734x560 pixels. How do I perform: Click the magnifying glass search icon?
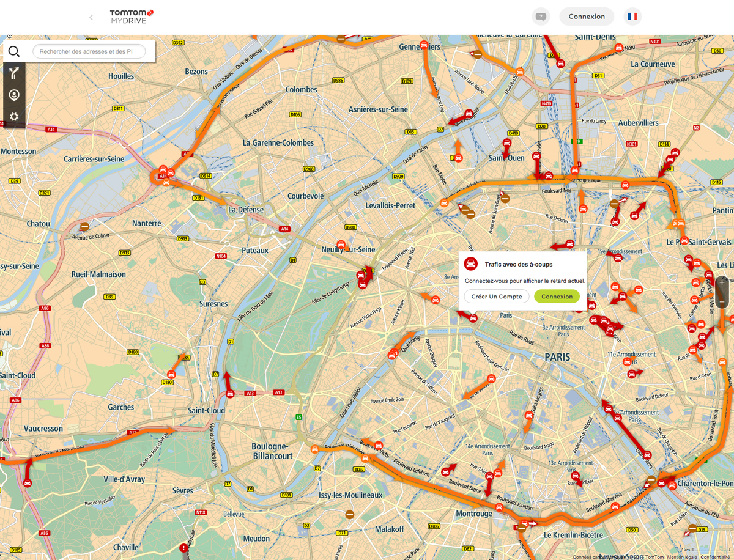(x=14, y=51)
